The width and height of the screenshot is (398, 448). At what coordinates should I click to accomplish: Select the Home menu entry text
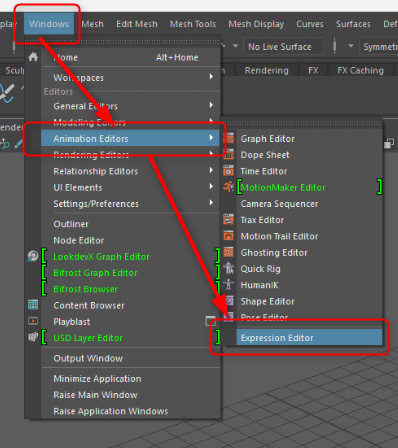tap(66, 57)
